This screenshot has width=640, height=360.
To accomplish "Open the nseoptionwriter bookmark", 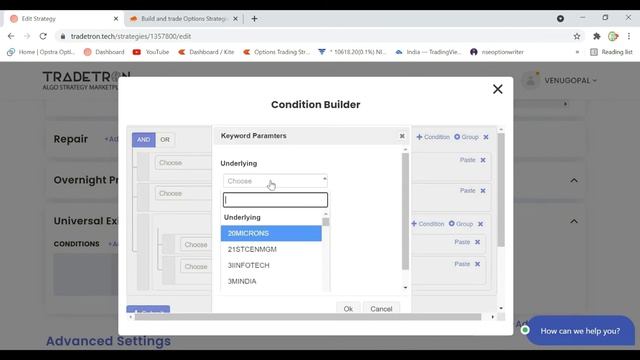I will coord(497,52).
